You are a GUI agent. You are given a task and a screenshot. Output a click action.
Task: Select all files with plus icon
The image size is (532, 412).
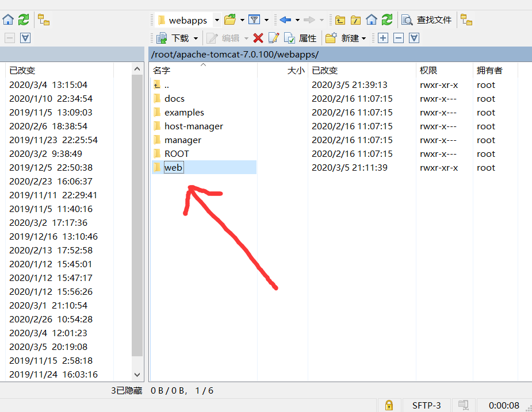coord(382,38)
